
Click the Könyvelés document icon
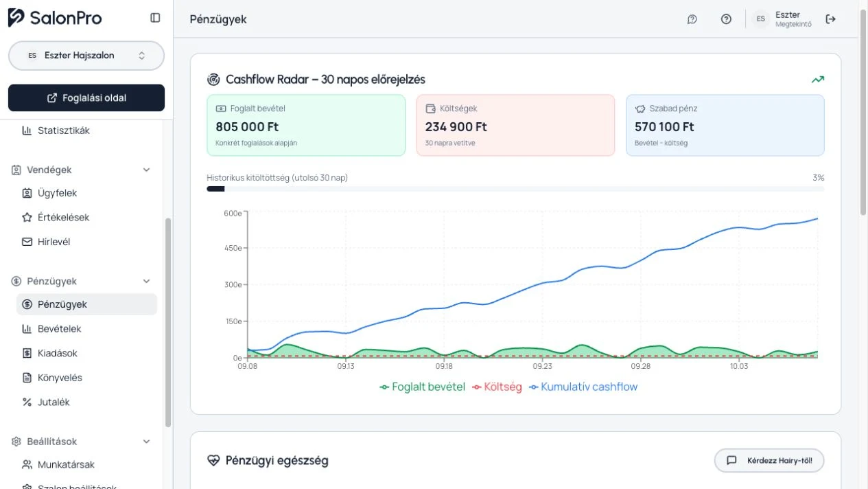tap(27, 378)
